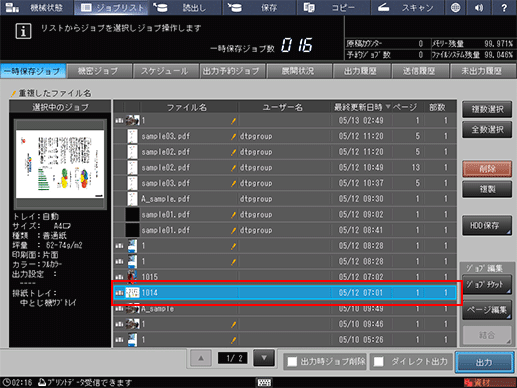Image resolution: width=517 pixels, height=388 pixels.
Task: Open the スケジュール tab
Action: 165,71
